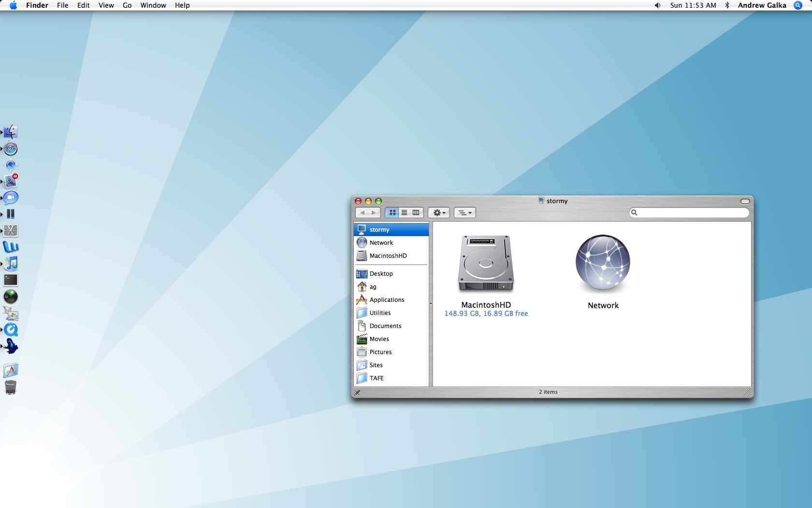The image size is (812, 508).
Task: Open the green radar sphere dock icon
Action: pyautogui.click(x=11, y=297)
